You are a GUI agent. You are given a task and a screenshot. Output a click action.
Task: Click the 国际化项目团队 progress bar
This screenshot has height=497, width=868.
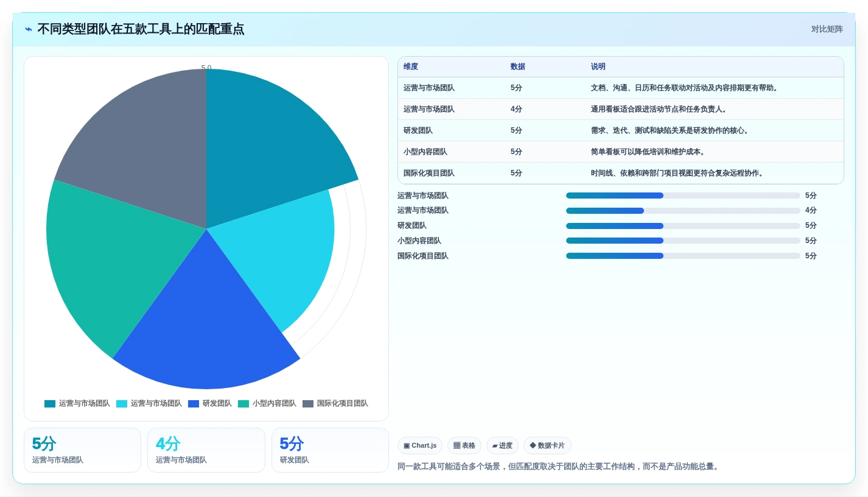683,256
